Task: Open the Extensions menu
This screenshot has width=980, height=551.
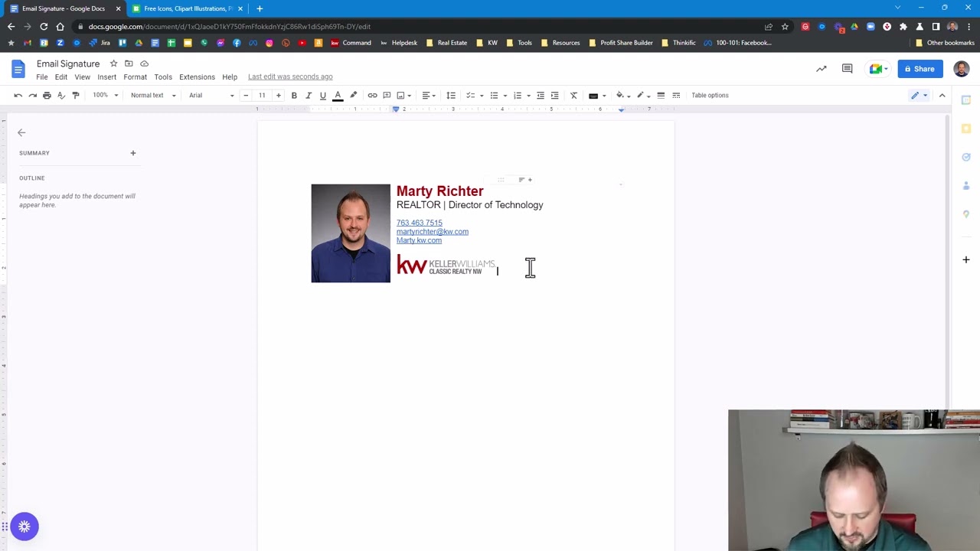Action: pos(197,77)
